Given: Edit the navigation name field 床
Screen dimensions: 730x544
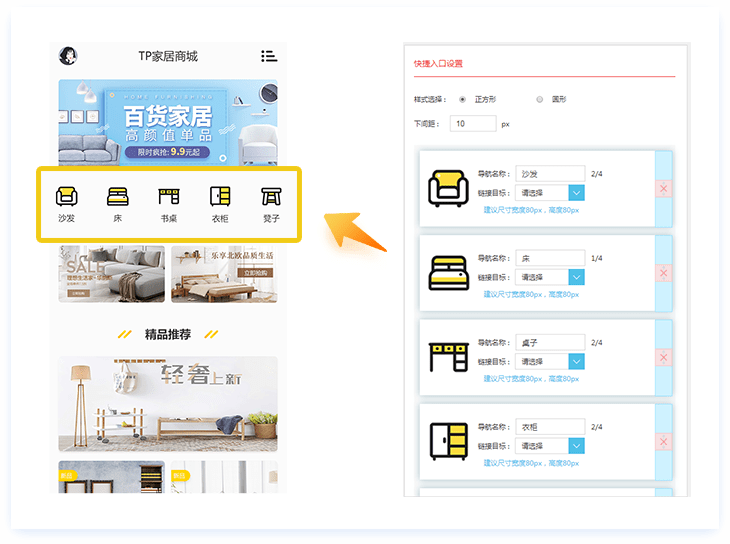Looking at the screenshot, I should [x=550, y=258].
